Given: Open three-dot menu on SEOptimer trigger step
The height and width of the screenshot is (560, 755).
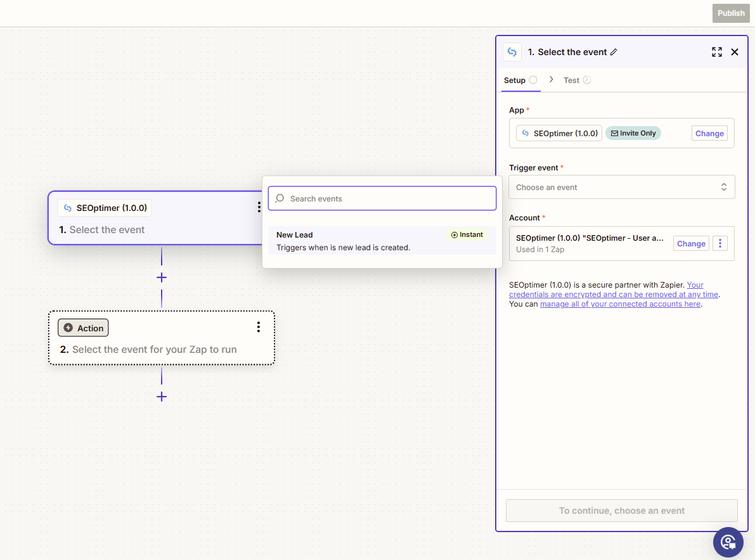Looking at the screenshot, I should (x=259, y=207).
